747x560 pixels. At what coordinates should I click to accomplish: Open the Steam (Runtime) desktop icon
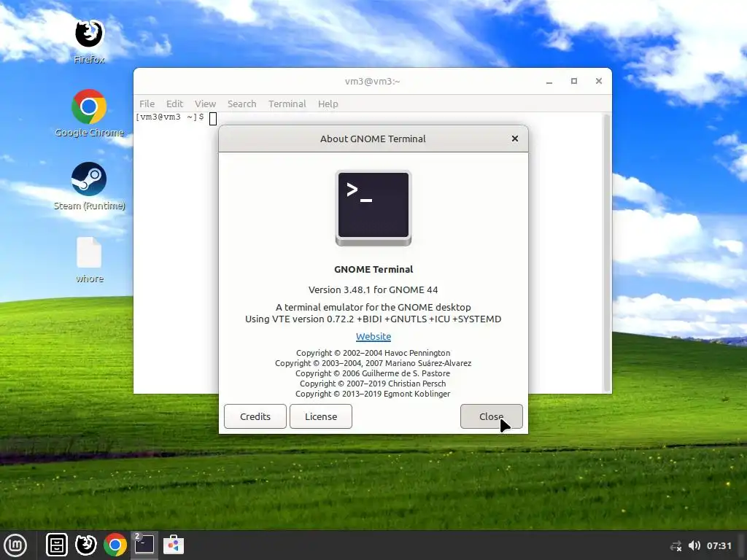(89, 186)
